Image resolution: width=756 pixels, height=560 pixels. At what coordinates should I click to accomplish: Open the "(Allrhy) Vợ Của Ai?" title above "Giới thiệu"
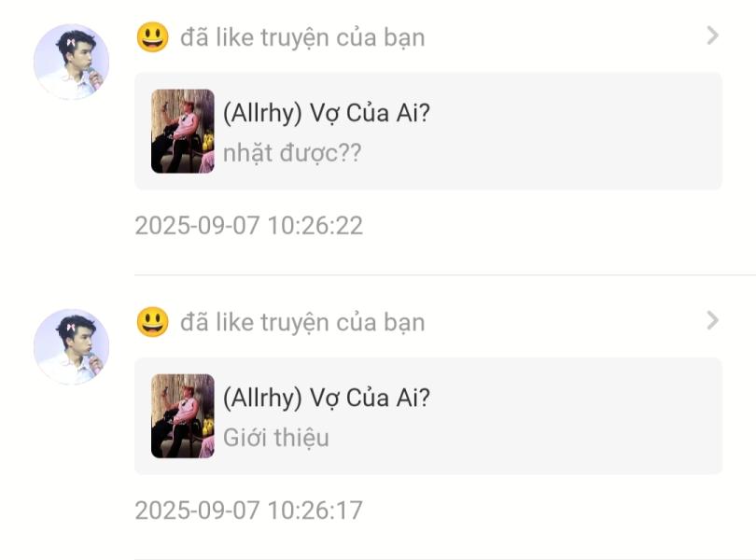tap(327, 399)
